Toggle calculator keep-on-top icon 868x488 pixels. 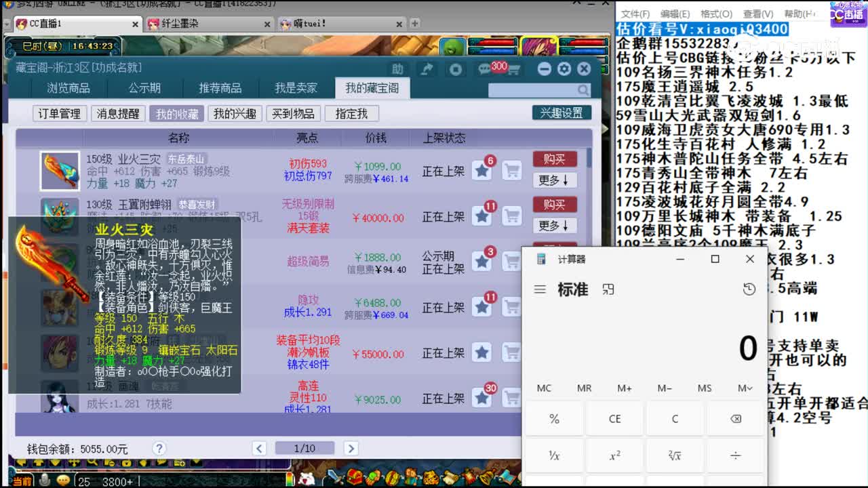[x=608, y=289]
